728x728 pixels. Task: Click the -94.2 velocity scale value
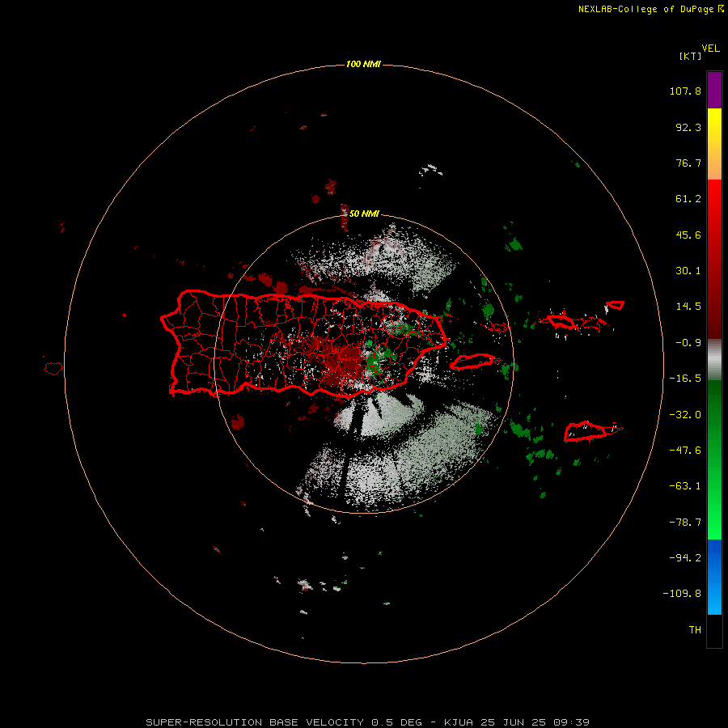(685, 558)
